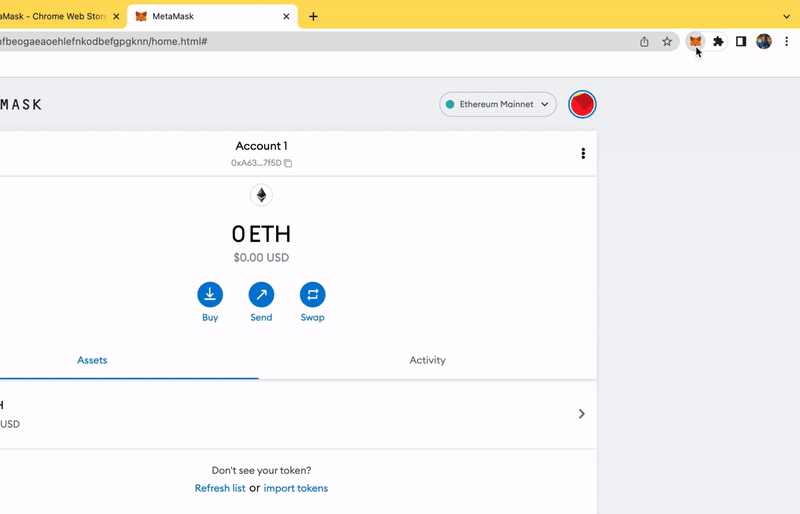Click the Buy button
The image size is (800, 514).
point(210,302)
